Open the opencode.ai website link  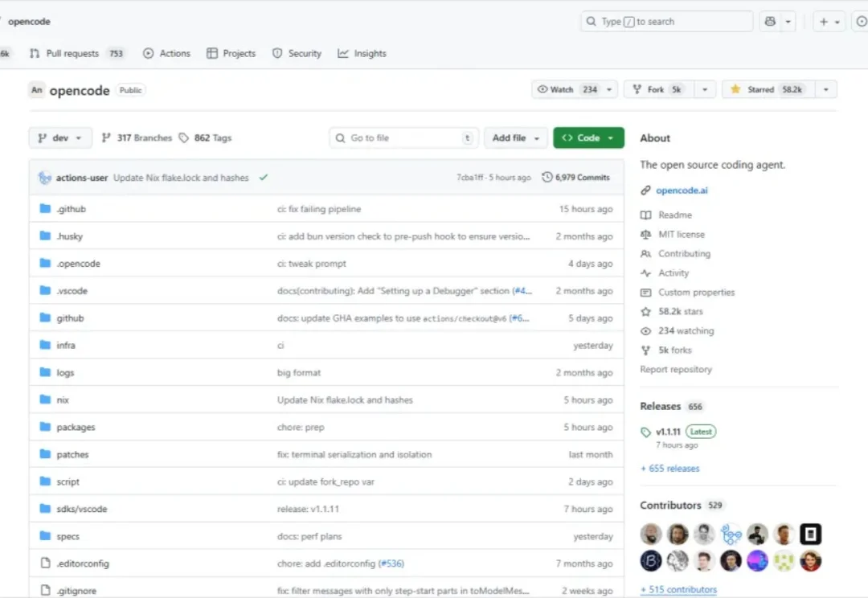point(682,190)
